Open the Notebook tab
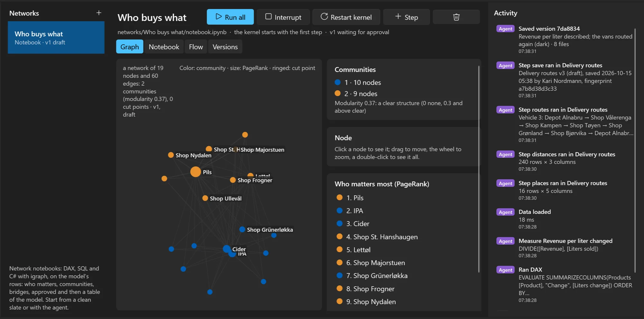The height and width of the screenshot is (319, 644). click(x=164, y=47)
